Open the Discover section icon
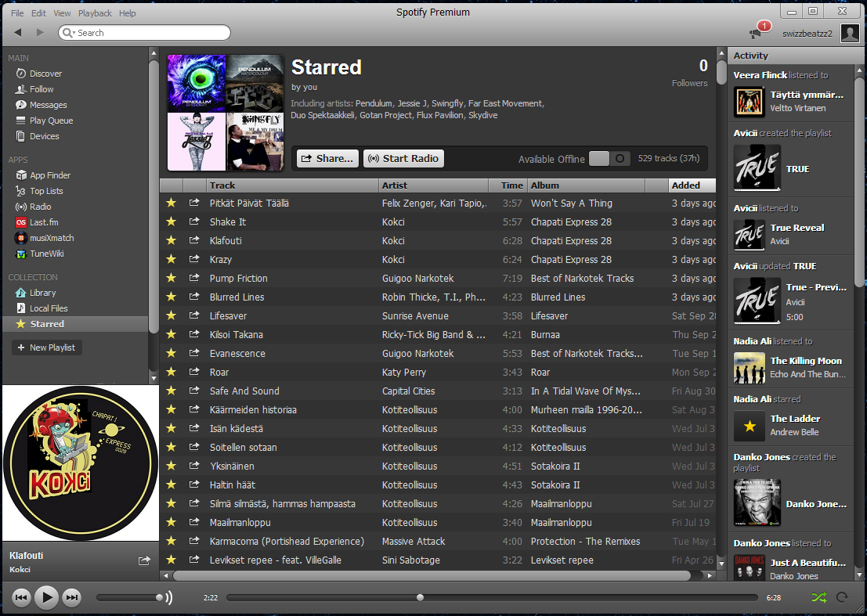This screenshot has width=867, height=616. point(21,74)
